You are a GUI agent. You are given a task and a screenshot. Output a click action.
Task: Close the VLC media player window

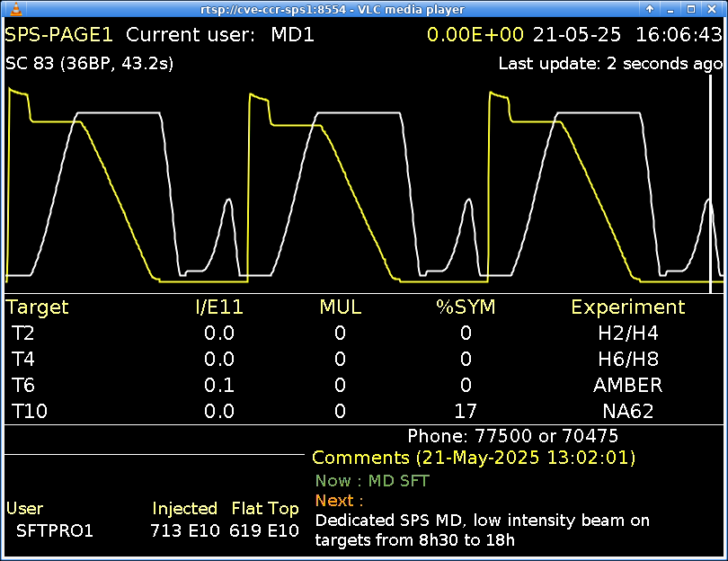[x=713, y=9]
